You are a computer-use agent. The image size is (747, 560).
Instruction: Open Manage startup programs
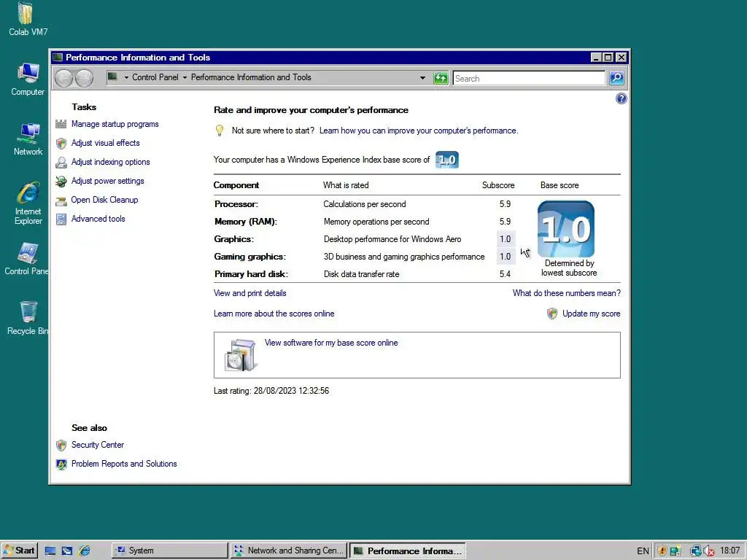(x=115, y=124)
